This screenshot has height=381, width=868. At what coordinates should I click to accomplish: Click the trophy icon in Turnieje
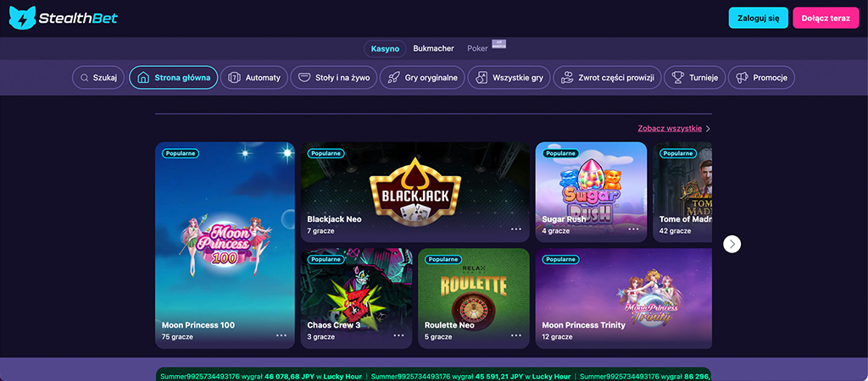click(x=677, y=78)
